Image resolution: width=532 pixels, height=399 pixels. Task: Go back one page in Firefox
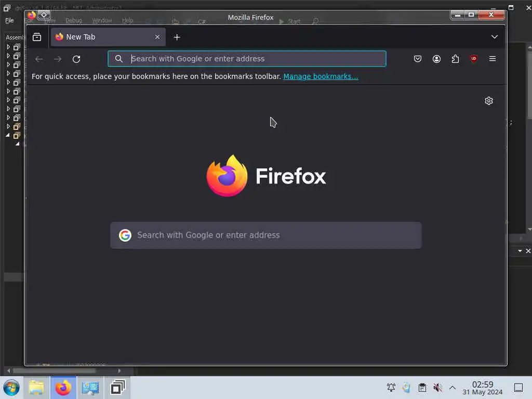[x=39, y=59]
